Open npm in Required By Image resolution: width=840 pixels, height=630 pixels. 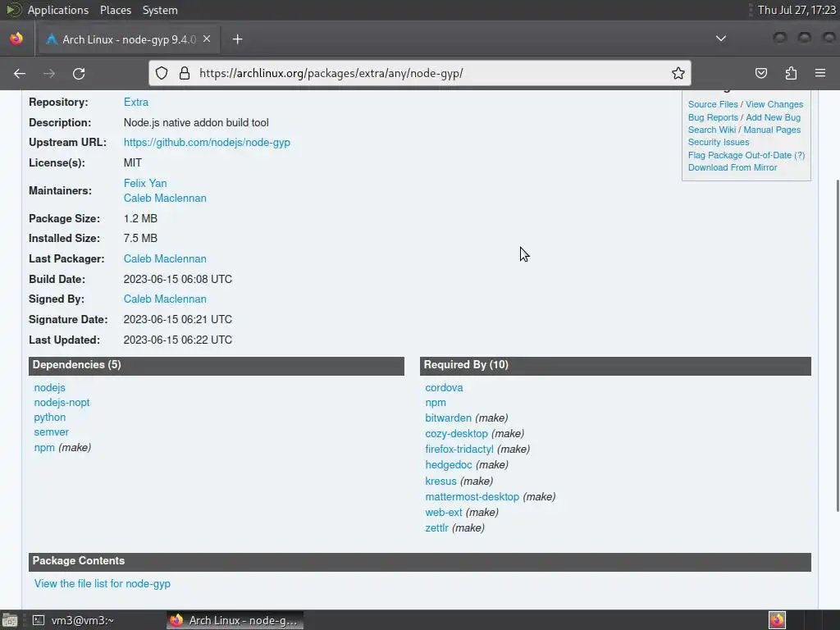(436, 402)
